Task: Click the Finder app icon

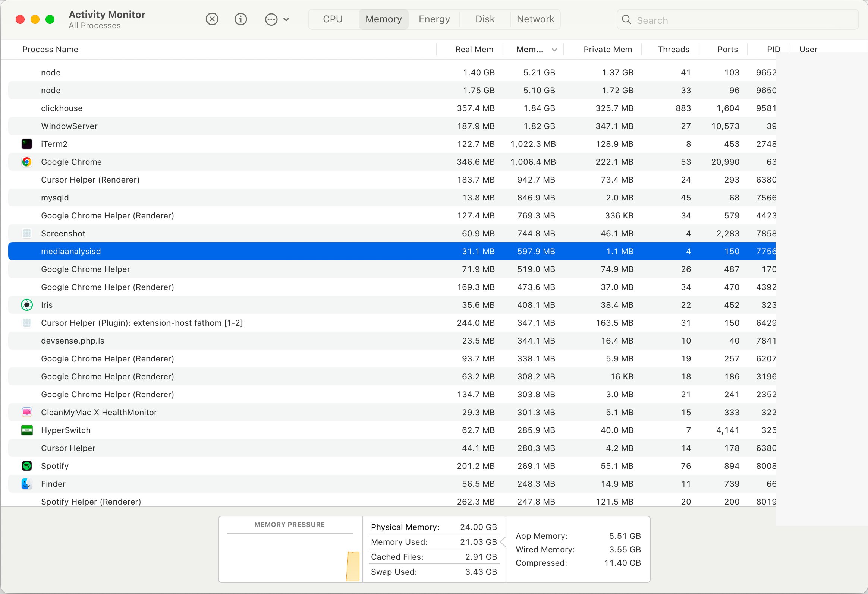Action: click(27, 483)
